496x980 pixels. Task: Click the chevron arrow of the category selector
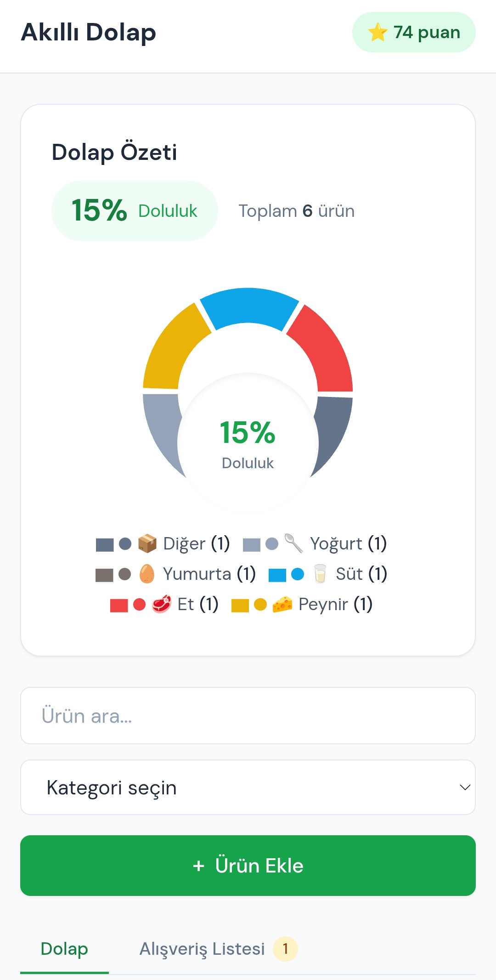tap(465, 787)
